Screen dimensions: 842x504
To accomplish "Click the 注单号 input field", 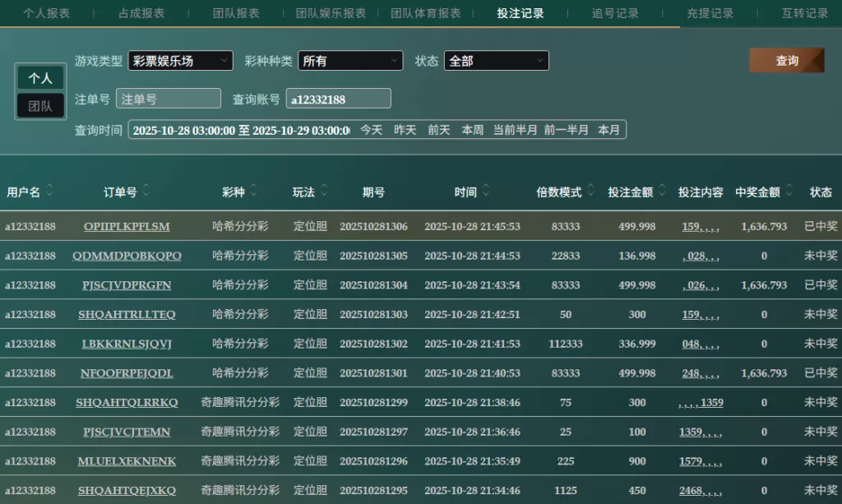I will (169, 99).
